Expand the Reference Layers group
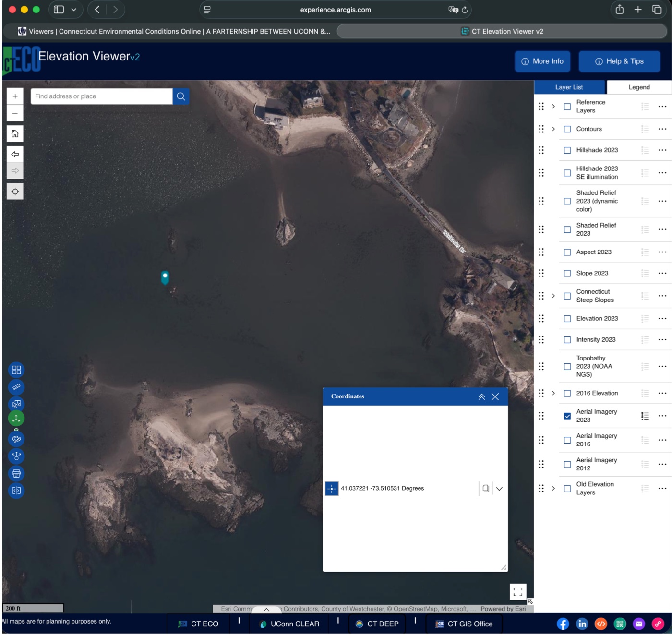672x636 pixels. coord(553,107)
